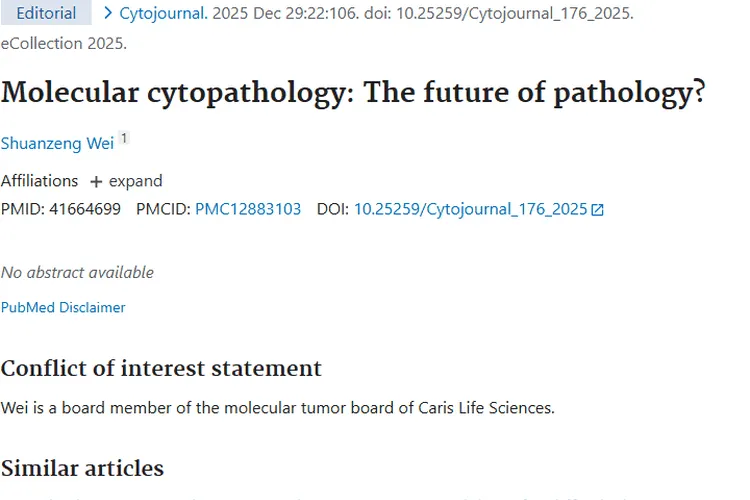
Task: Open the external link icon beside DOI
Action: click(x=598, y=210)
